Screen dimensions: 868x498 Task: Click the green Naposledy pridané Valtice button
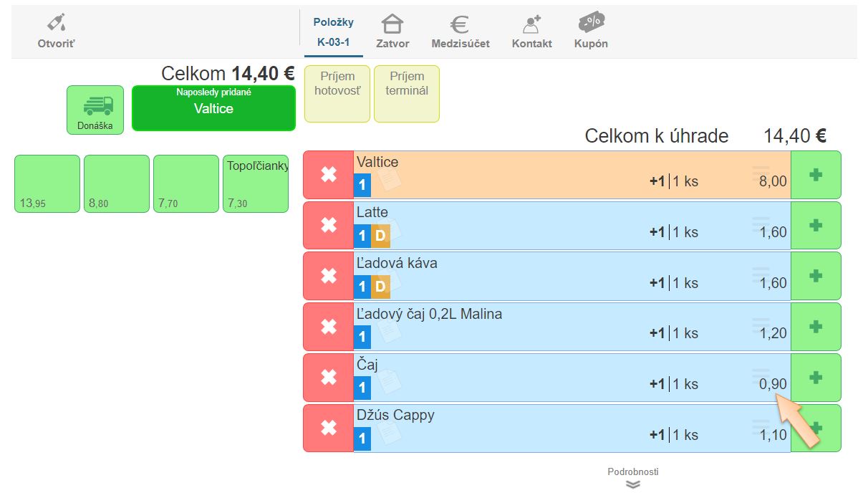tap(213, 108)
